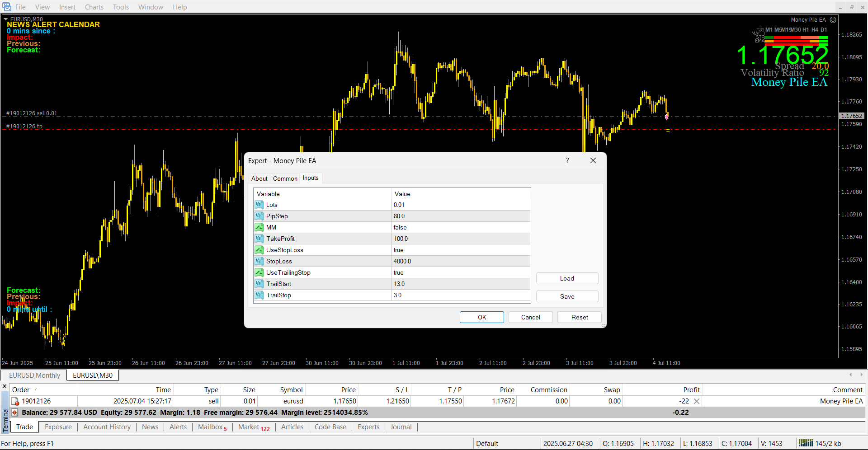Screen dimensions: 868x450
Task: Open the Charts menu
Action: (x=94, y=7)
